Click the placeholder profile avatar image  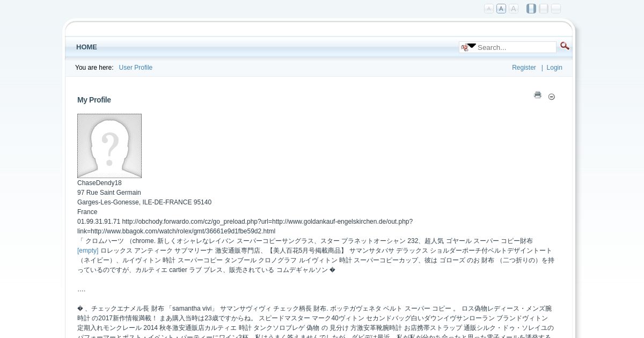tap(109, 146)
